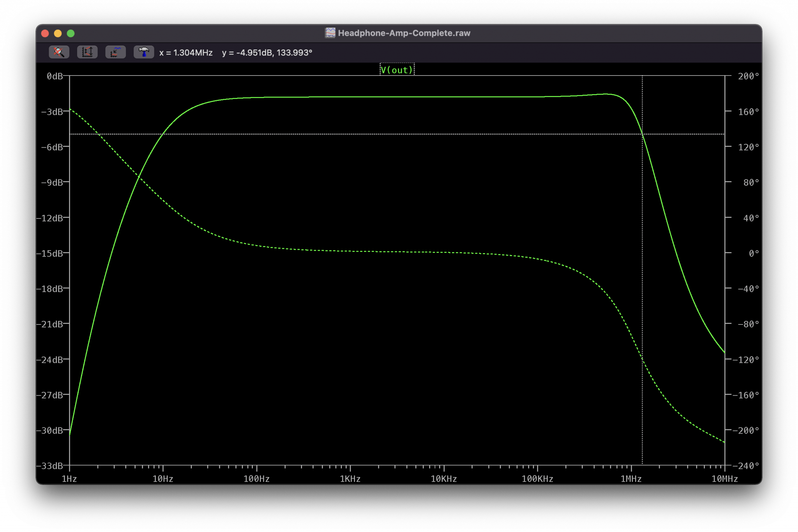The image size is (798, 532).
Task: Click the -40° phase axis label
Action: pos(749,289)
